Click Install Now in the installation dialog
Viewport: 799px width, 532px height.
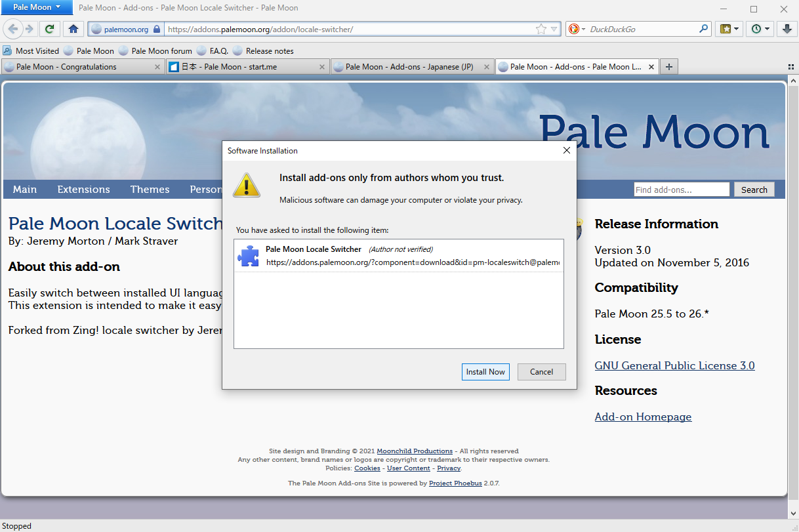pos(485,371)
